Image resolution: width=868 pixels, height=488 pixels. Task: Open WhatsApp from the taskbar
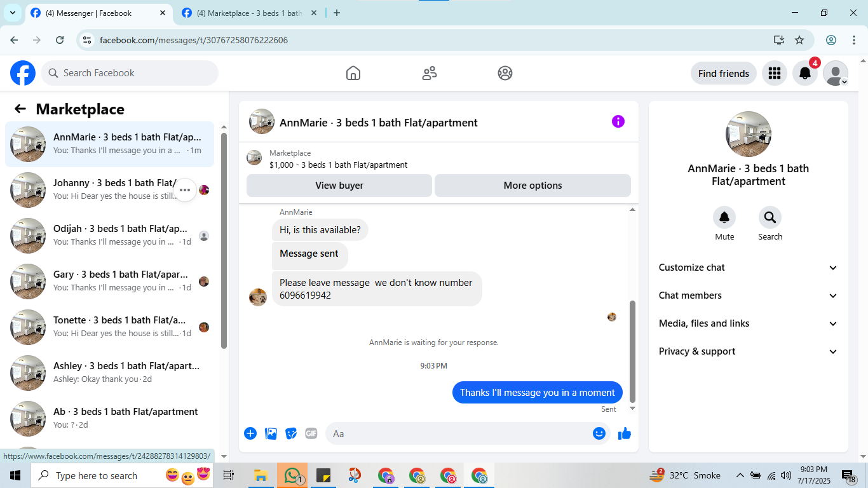point(292,475)
